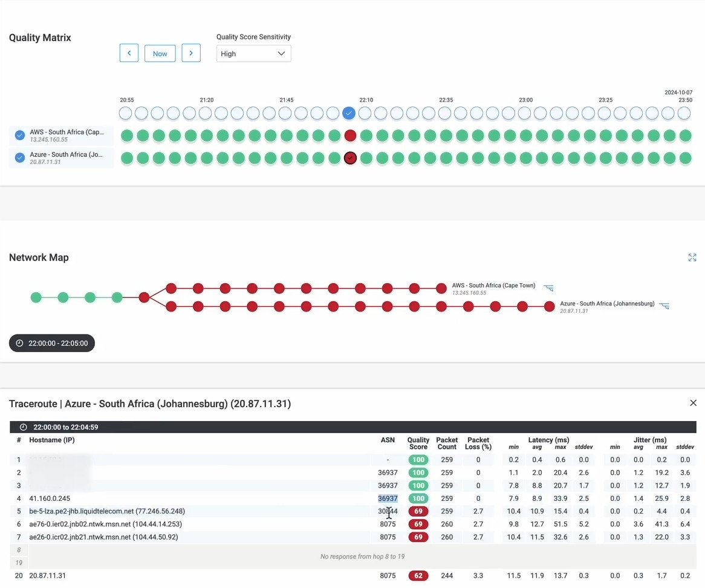
Task: Advance the time window with the right arrow
Action: point(191,53)
